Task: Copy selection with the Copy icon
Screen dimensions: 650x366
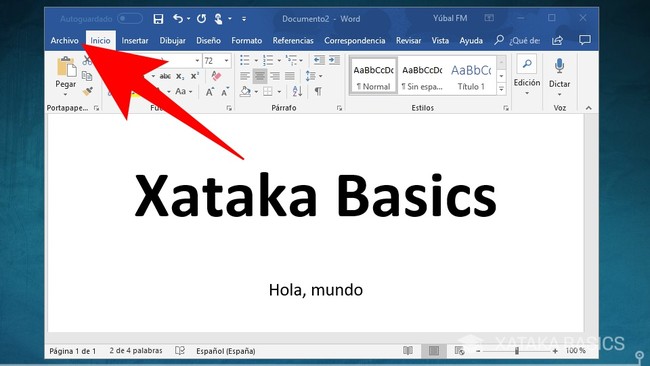Action: point(87,76)
